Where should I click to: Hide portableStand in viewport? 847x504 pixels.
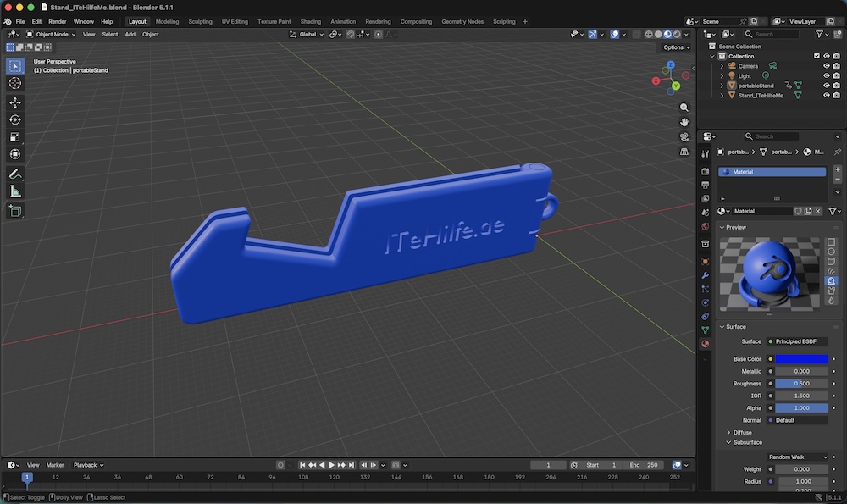[x=826, y=86]
